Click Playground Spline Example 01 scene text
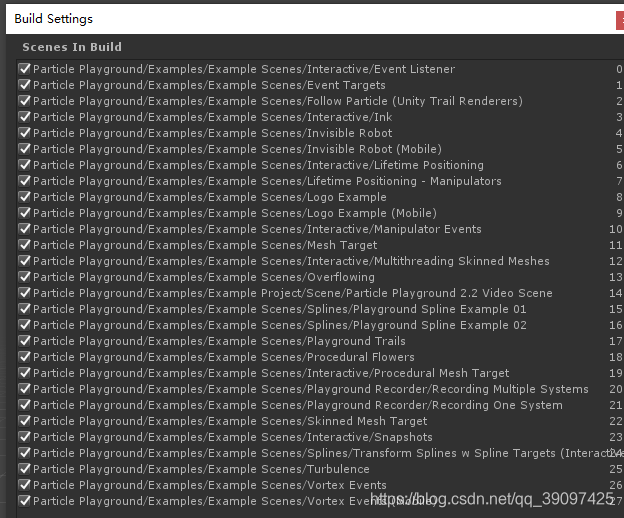Viewport: 624px width, 518px height. coord(280,309)
